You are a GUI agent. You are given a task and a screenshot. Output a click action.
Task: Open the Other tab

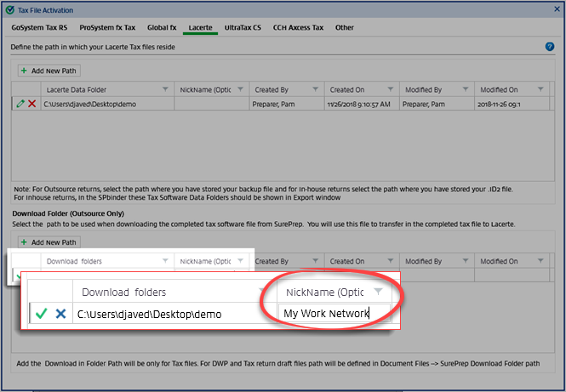click(345, 27)
